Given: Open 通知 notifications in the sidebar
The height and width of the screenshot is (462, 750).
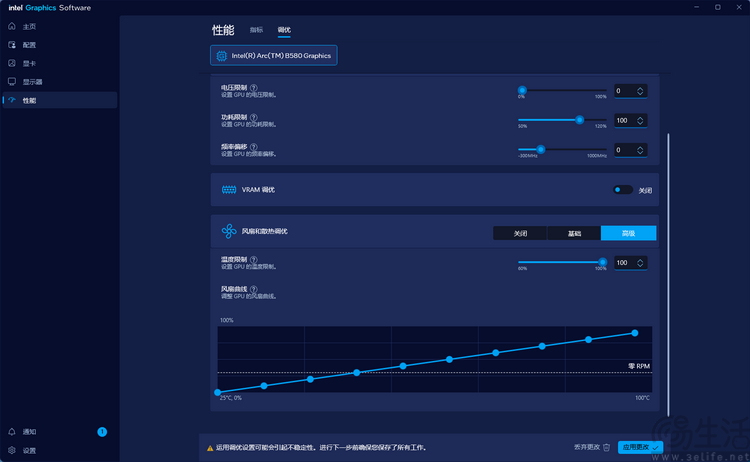Looking at the screenshot, I should [60, 432].
